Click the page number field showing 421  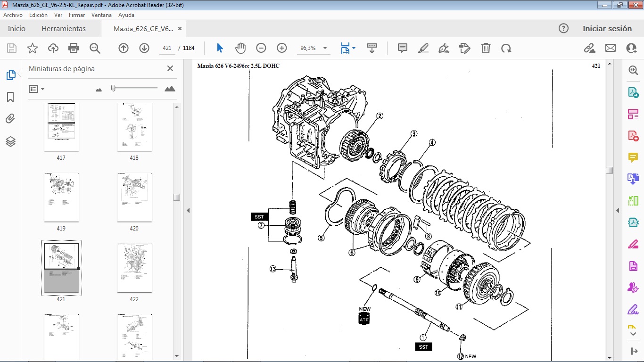tap(166, 48)
